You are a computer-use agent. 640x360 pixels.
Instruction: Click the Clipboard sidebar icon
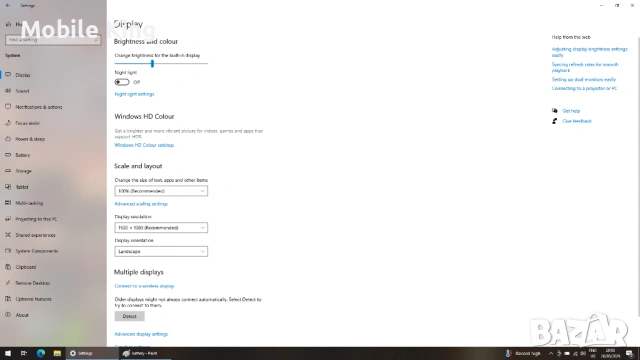(8, 267)
